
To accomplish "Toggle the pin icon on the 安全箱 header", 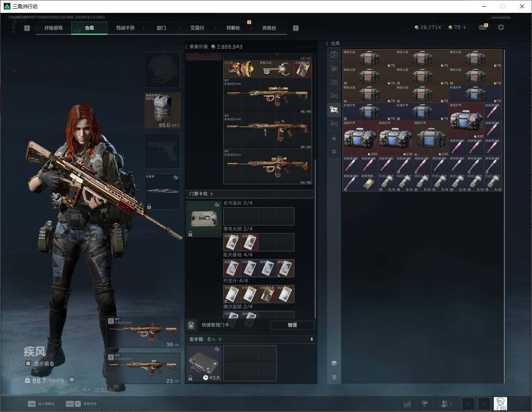I will click(x=311, y=339).
